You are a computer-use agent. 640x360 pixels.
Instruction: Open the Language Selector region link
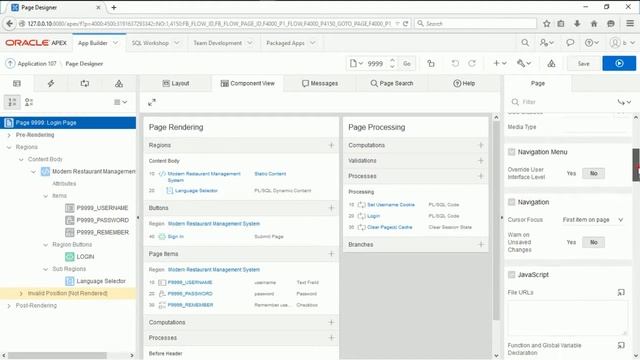pyautogui.click(x=196, y=191)
